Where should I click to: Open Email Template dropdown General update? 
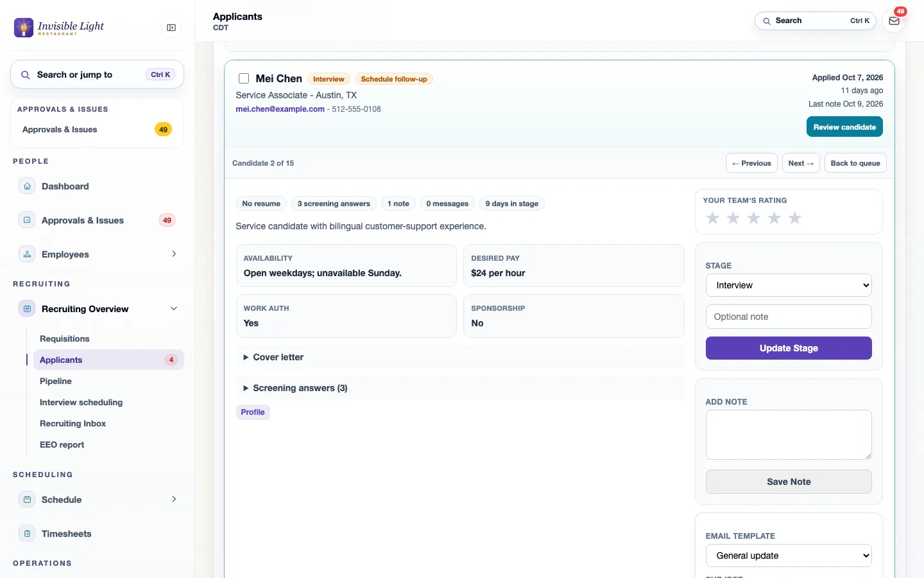[x=789, y=556]
